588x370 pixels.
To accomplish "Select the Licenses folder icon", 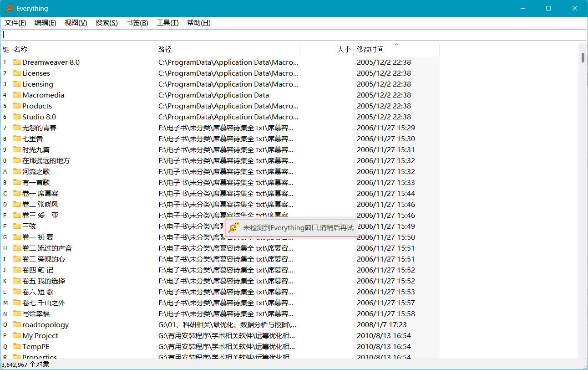I will (x=17, y=73).
